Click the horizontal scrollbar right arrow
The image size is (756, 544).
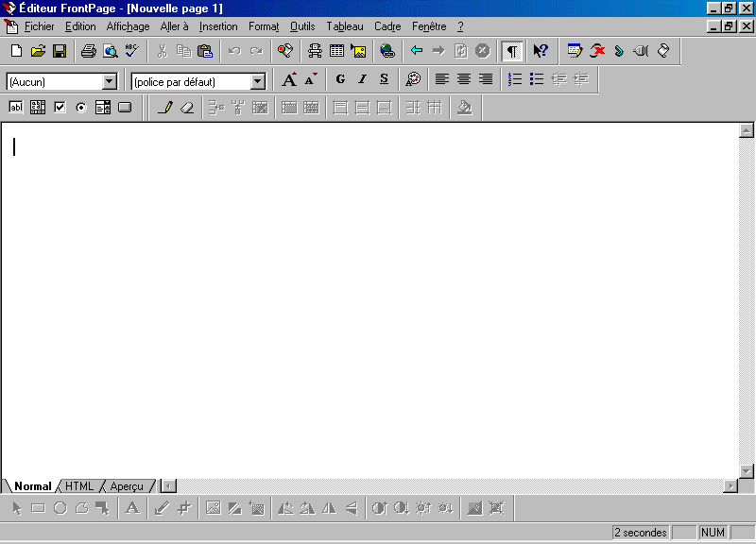coord(730,486)
